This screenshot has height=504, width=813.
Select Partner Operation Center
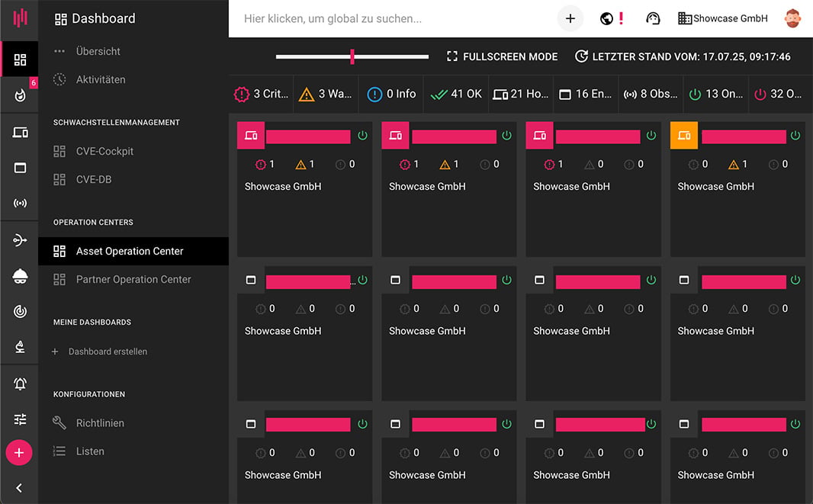[x=133, y=280]
